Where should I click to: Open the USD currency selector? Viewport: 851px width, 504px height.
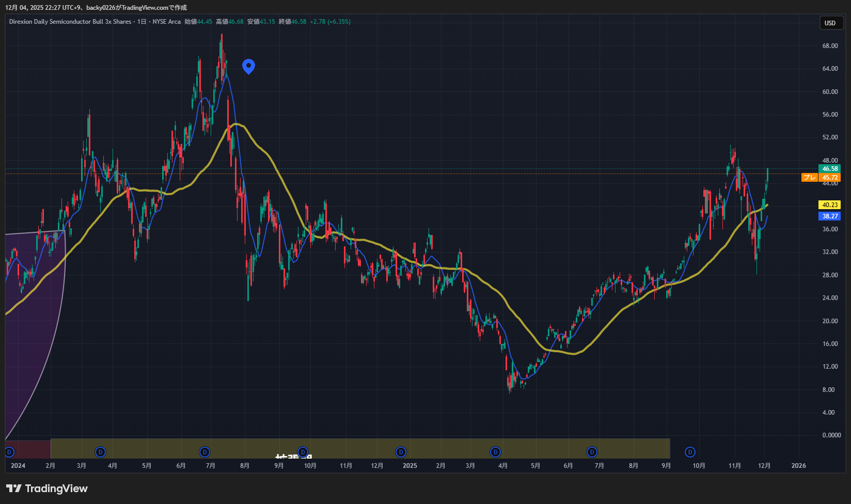click(830, 23)
